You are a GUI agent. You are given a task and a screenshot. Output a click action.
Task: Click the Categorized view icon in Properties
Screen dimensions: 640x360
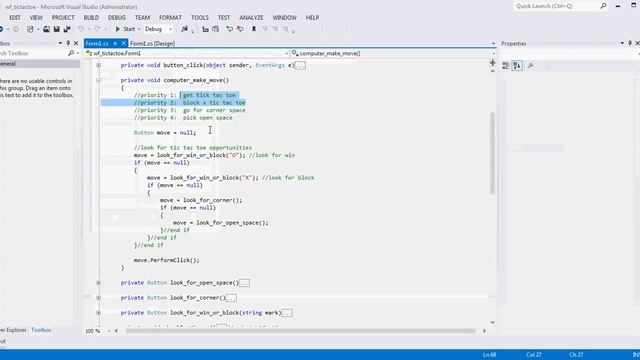(x=506, y=65)
